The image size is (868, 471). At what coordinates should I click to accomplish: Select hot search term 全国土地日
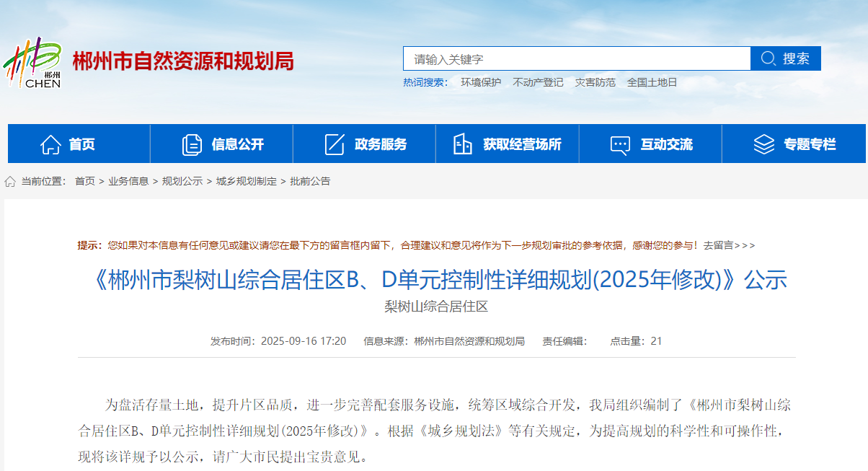(x=652, y=82)
